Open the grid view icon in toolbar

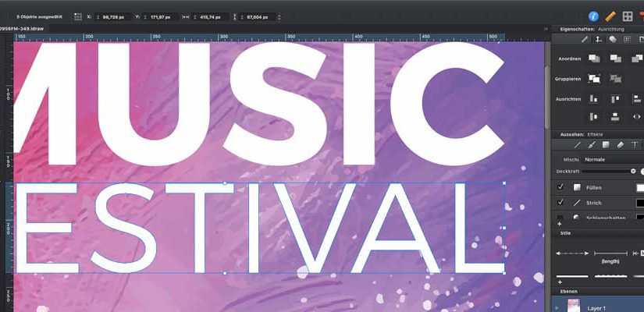[628, 16]
